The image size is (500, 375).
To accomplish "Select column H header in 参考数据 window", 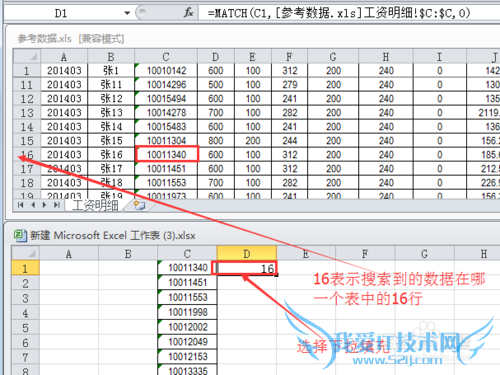I will [386, 57].
